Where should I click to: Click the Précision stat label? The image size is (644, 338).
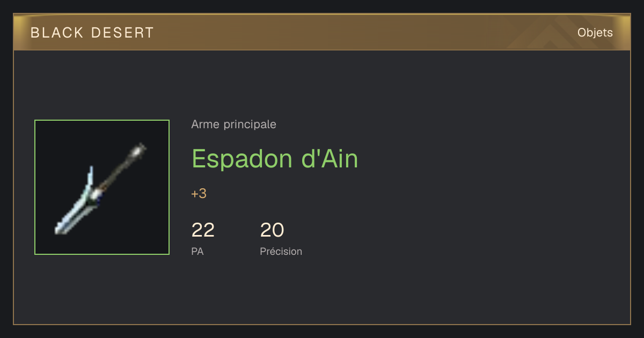click(281, 251)
